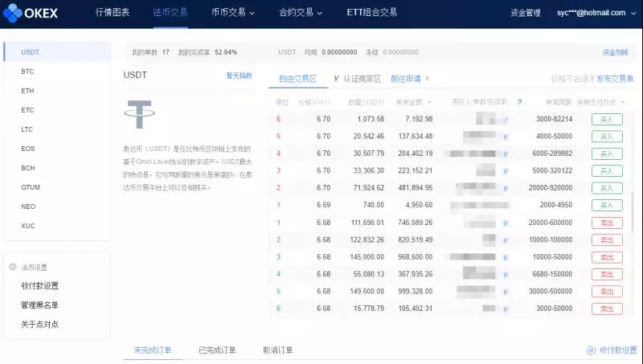Switch to the 取消订单 tab
The image size is (643, 364).
277,350
